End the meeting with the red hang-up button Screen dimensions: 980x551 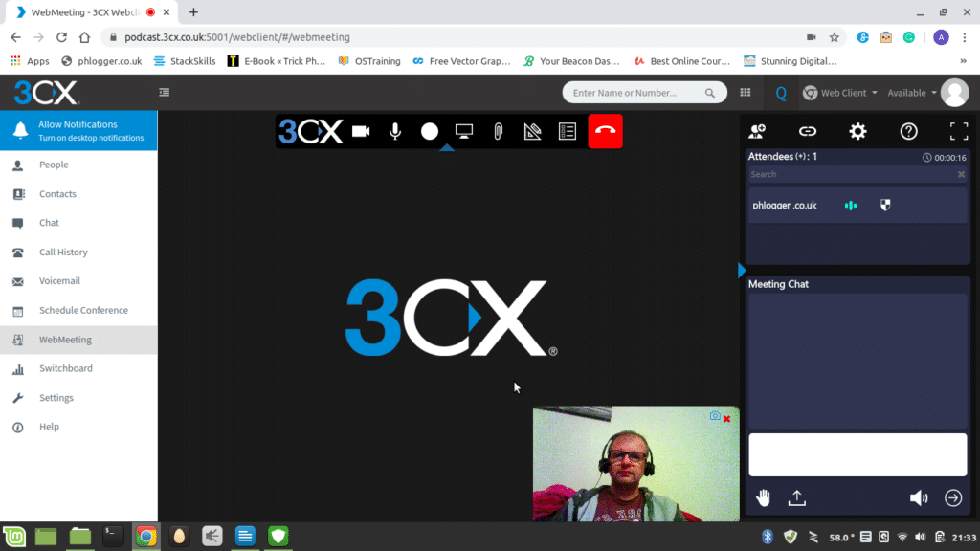click(x=605, y=132)
